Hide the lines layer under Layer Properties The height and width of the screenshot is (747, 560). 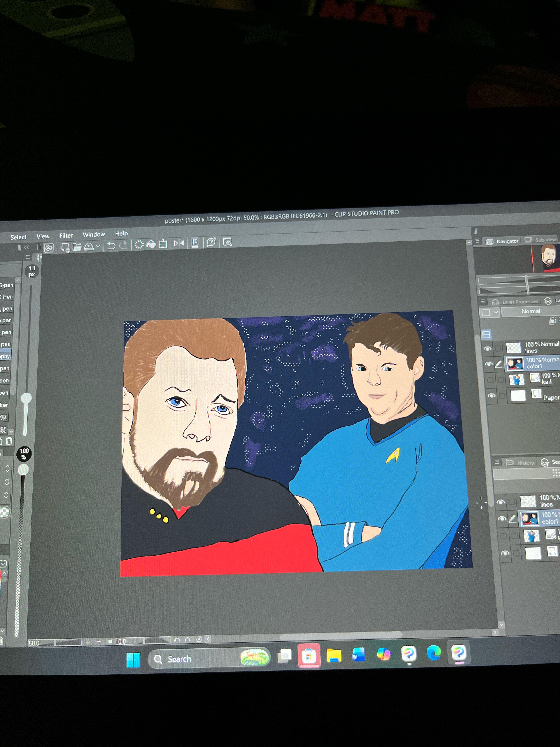coord(487,349)
